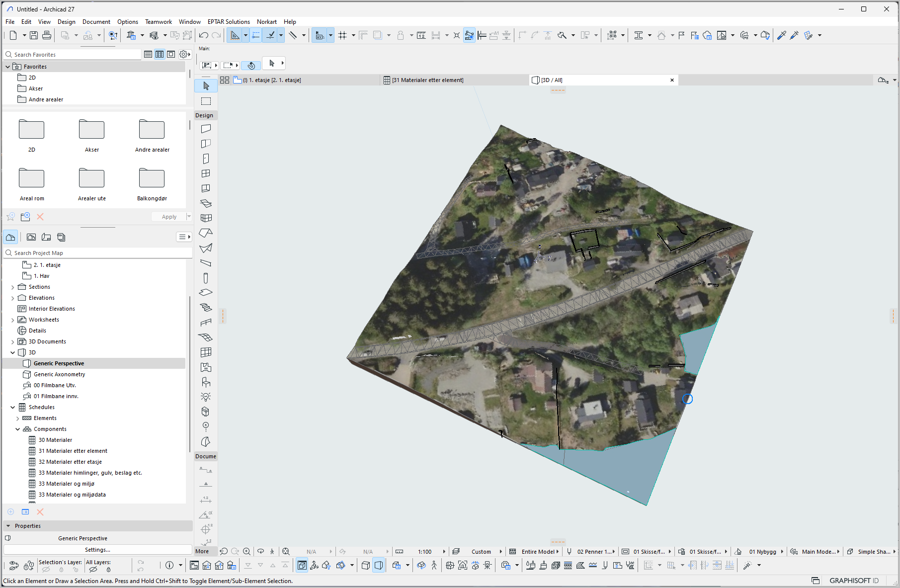Click the Settings... button in Properties
The height and width of the screenshot is (588, 900).
97,550
